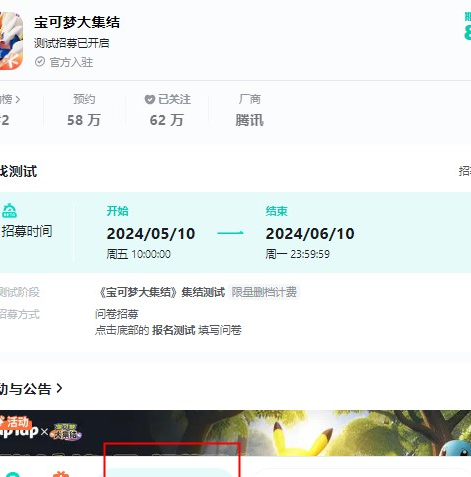This screenshot has height=477, width=471.
Task: Click the 宝可梦大集结 game title
Action: (x=77, y=22)
